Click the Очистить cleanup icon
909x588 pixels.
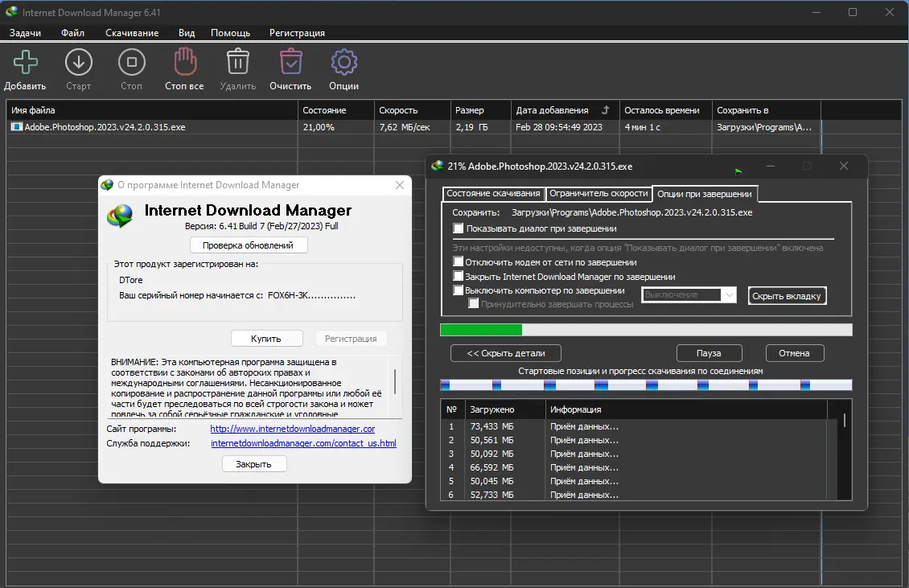point(290,62)
